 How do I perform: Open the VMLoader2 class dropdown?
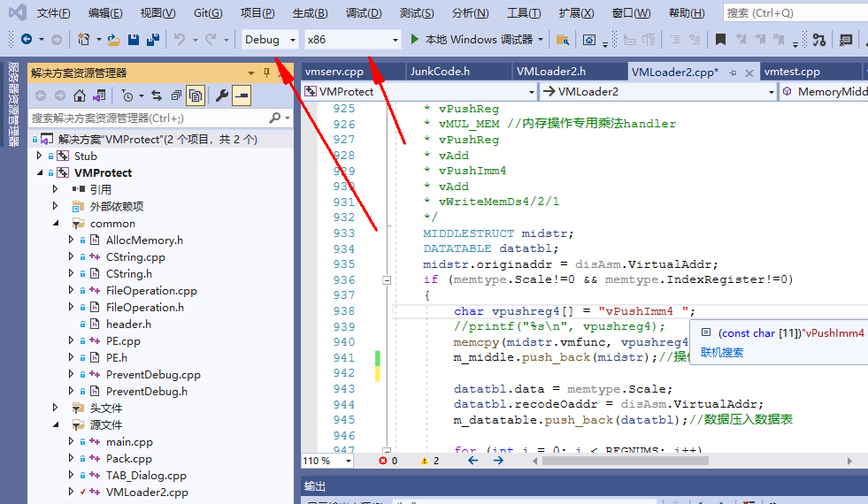pyautogui.click(x=659, y=92)
